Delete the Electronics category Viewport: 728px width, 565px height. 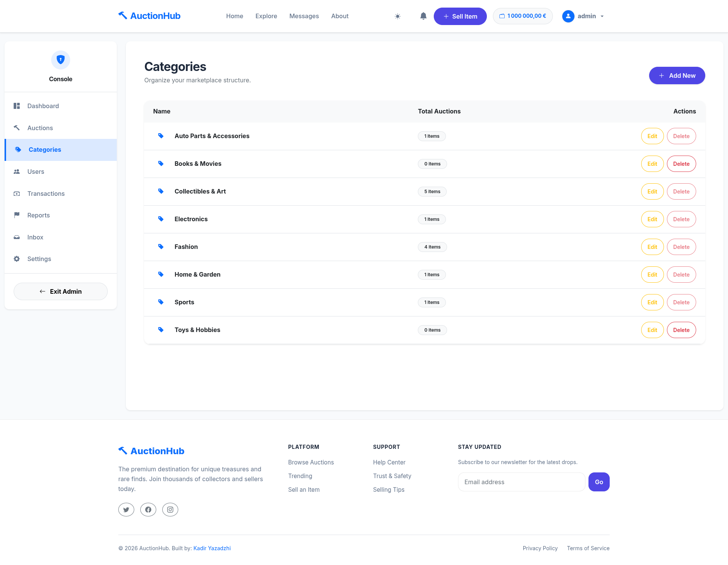681,219
